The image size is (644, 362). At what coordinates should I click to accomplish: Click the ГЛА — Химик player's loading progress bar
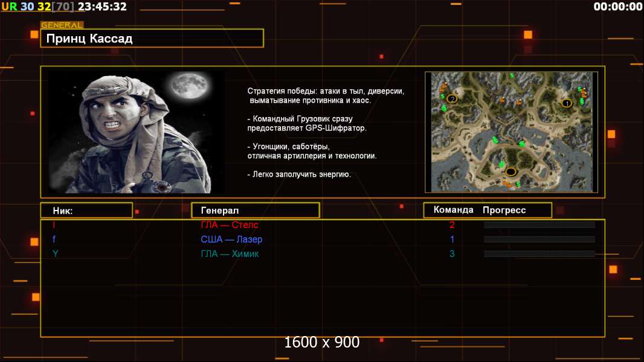coord(539,254)
